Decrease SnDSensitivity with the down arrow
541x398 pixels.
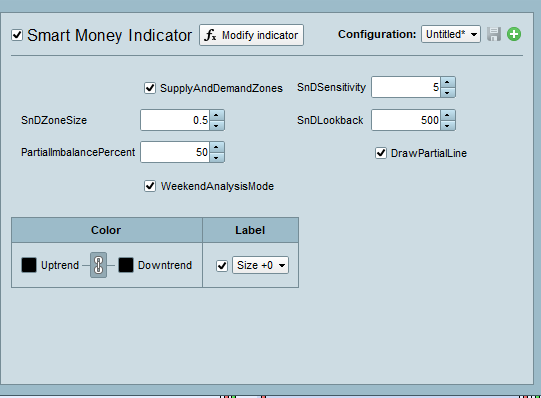pos(447,92)
